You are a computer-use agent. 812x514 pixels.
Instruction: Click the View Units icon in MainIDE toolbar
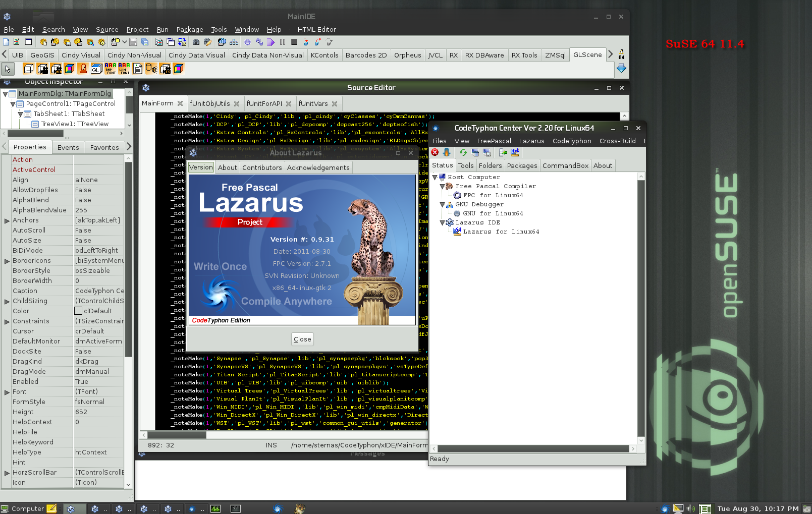(159, 42)
